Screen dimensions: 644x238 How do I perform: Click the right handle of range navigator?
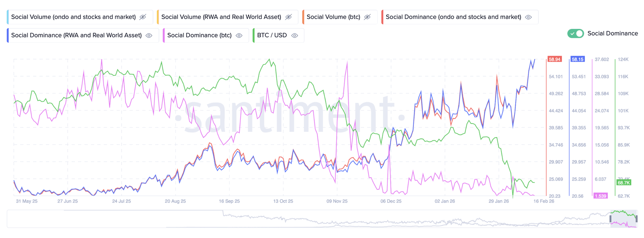point(636,219)
